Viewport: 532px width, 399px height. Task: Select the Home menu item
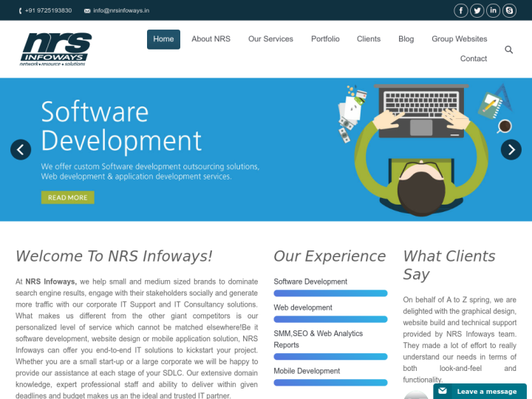[163, 39]
